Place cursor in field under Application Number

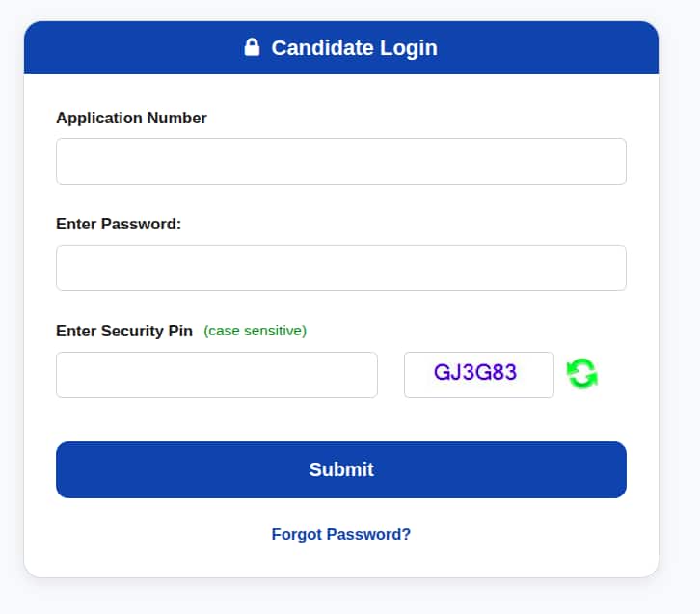pyautogui.click(x=341, y=161)
